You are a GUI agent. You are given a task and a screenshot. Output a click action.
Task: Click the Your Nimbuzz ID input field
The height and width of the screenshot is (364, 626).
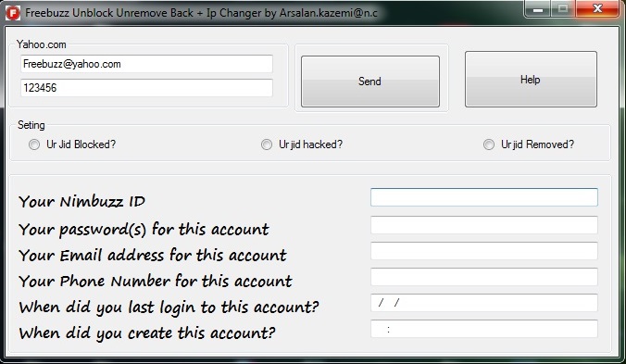pyautogui.click(x=484, y=197)
